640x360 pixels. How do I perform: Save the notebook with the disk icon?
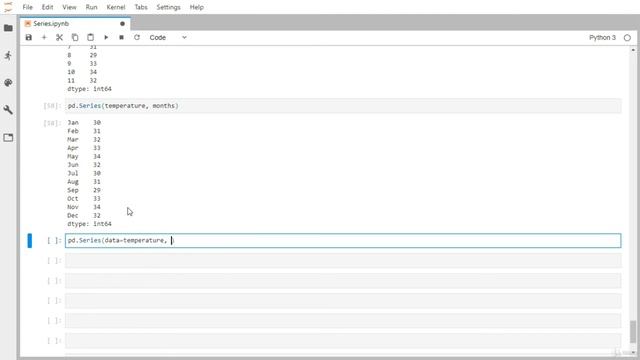(x=29, y=38)
